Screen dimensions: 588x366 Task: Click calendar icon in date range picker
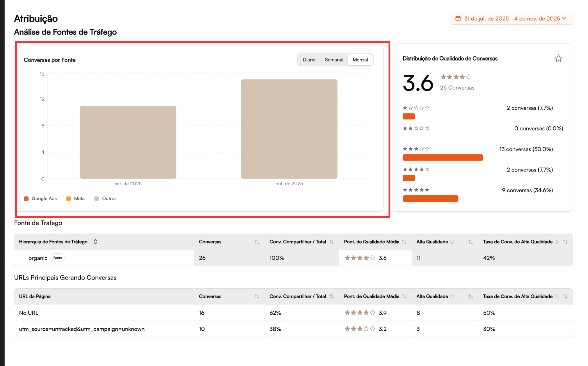click(x=458, y=19)
